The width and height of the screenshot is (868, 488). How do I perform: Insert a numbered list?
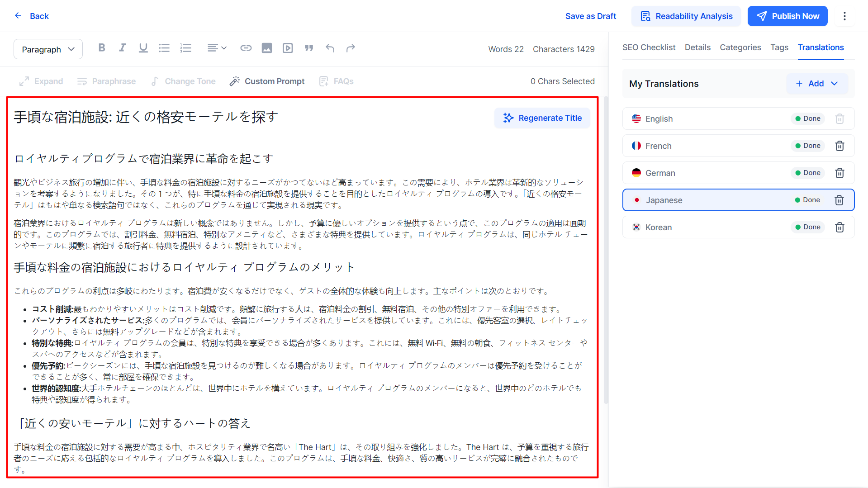pos(185,48)
